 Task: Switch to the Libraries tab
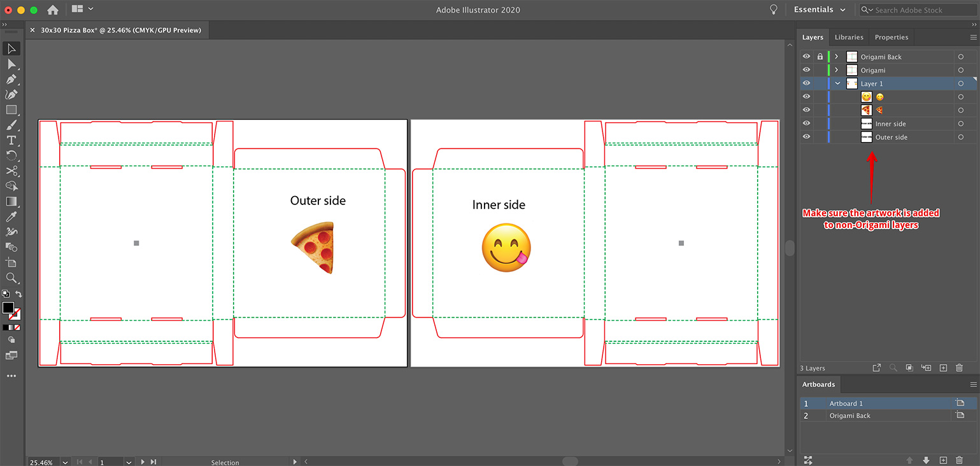point(849,37)
